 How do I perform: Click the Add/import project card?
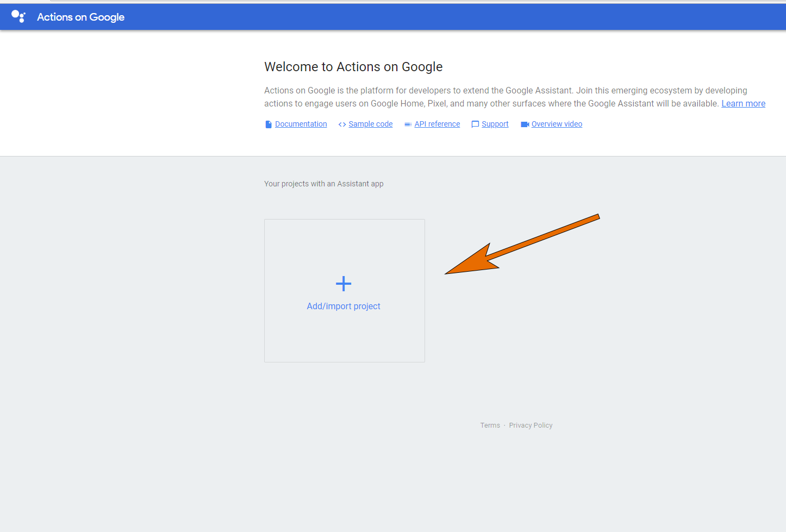pos(344,291)
